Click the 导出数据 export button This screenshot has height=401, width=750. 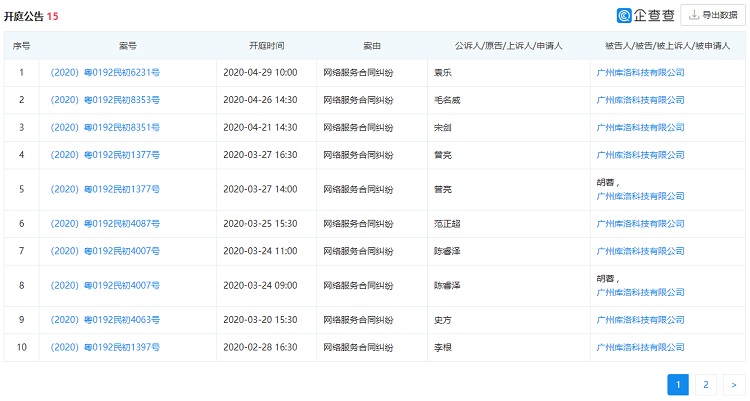coord(712,15)
